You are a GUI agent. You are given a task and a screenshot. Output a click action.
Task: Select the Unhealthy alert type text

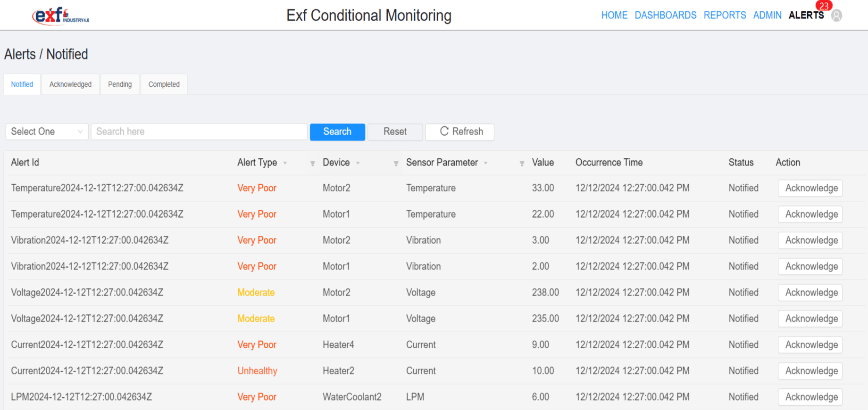pyautogui.click(x=257, y=371)
